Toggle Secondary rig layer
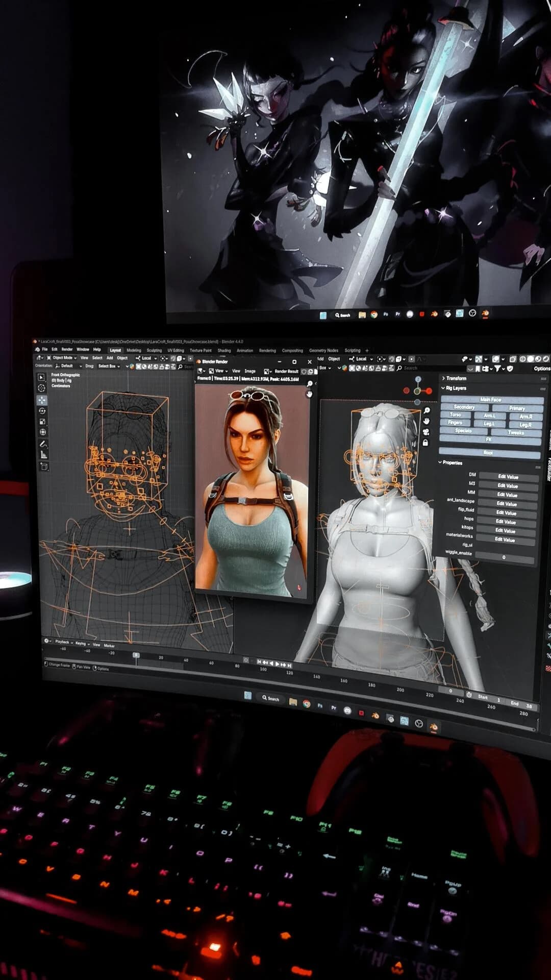Image resolution: width=551 pixels, height=980 pixels. click(464, 407)
